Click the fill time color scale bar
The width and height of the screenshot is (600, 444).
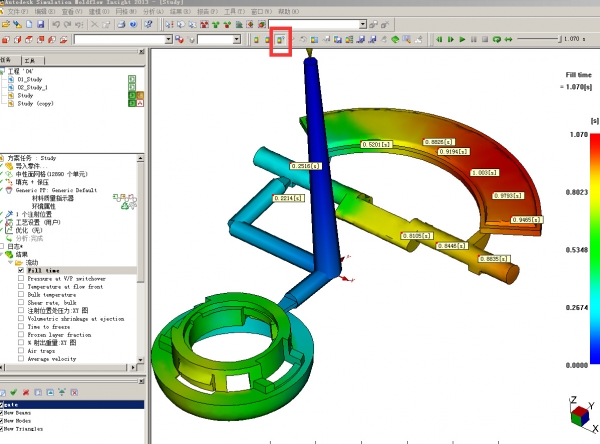coord(595,249)
